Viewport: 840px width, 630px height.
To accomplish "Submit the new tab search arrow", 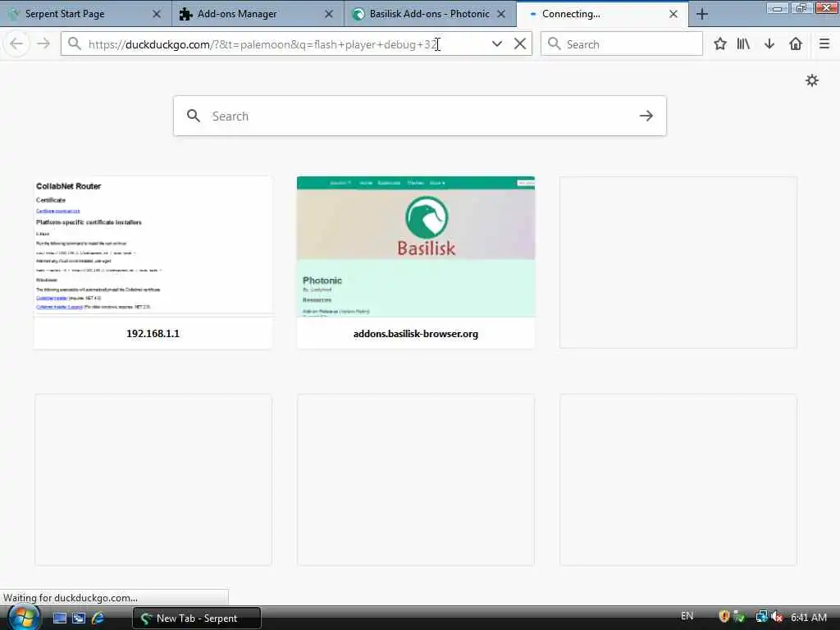I will [x=646, y=116].
